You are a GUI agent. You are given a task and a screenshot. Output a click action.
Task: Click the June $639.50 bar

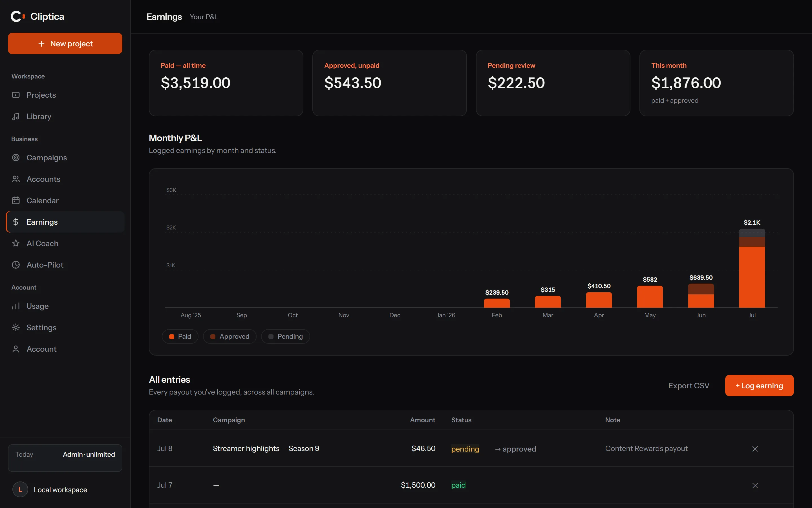pyautogui.click(x=701, y=296)
